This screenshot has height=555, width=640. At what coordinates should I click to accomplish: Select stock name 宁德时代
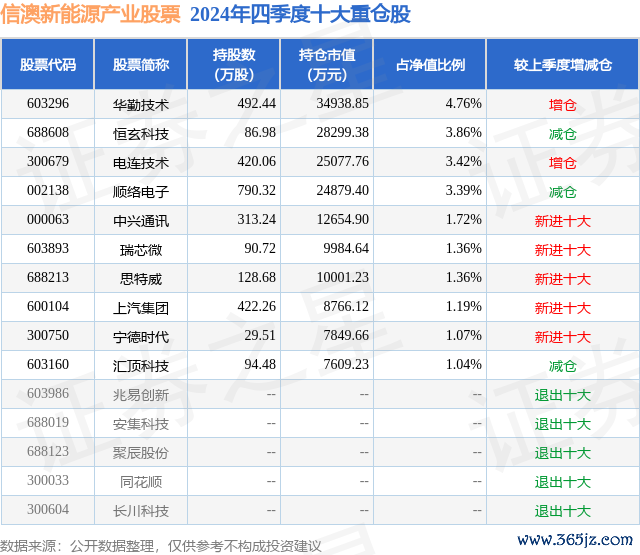point(141,337)
